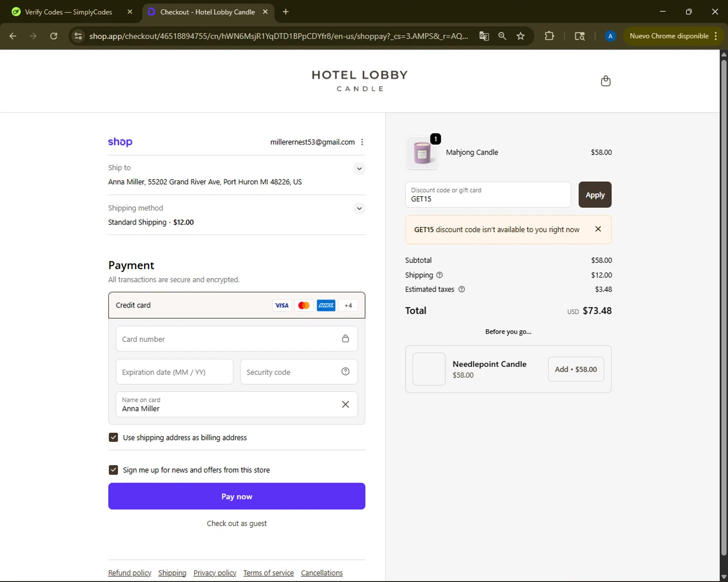Toggle Use shipping address as billing address

point(114,437)
